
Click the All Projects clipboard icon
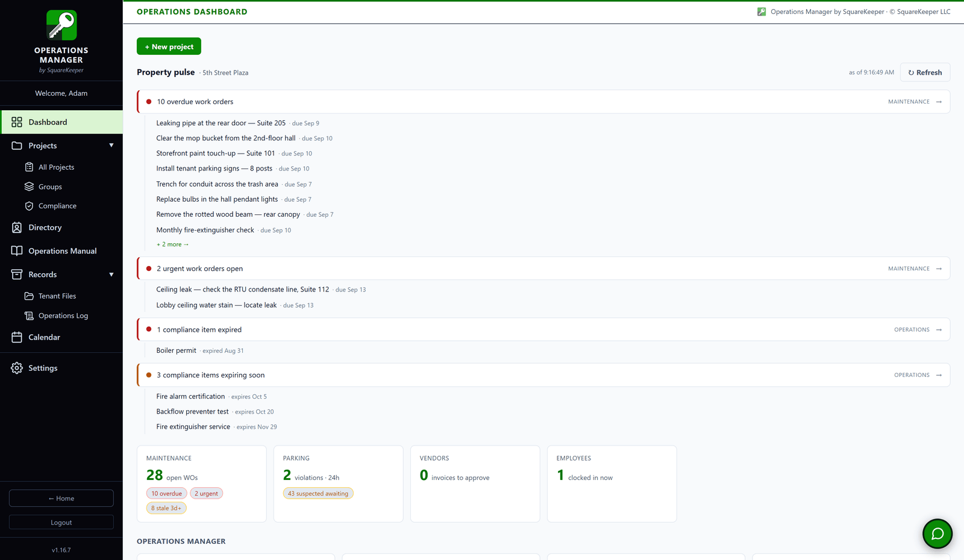29,167
